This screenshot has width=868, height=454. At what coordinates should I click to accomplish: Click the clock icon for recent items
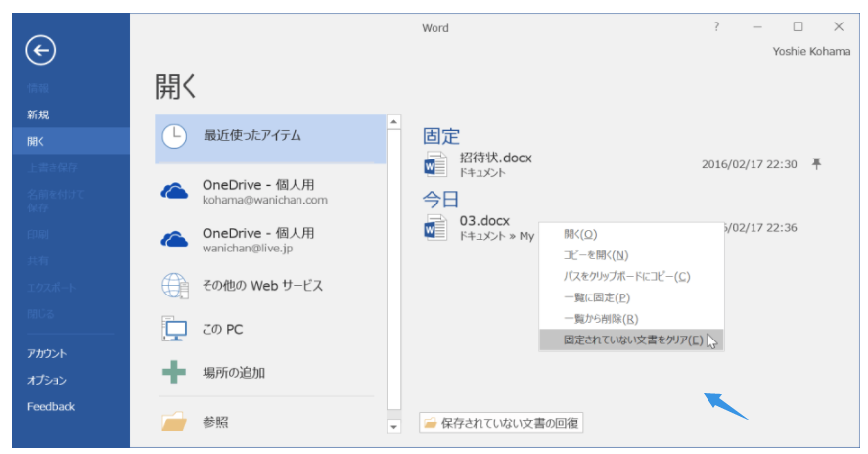coord(174,136)
